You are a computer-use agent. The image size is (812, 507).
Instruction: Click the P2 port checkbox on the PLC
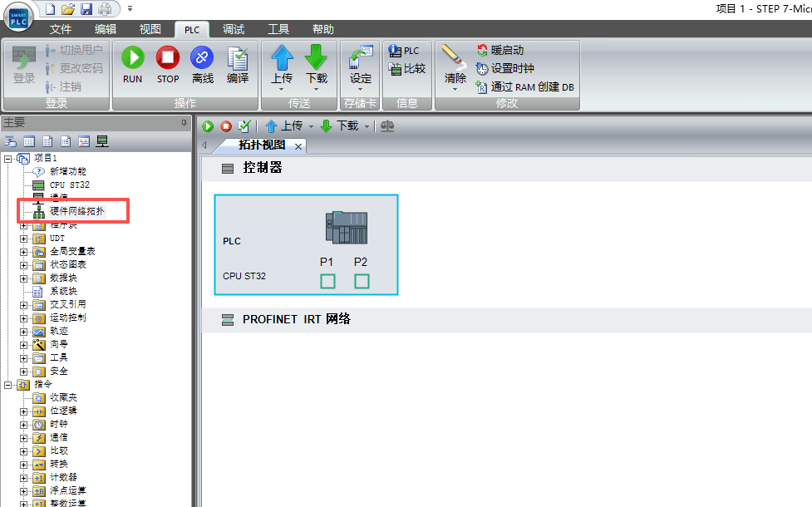click(x=362, y=281)
